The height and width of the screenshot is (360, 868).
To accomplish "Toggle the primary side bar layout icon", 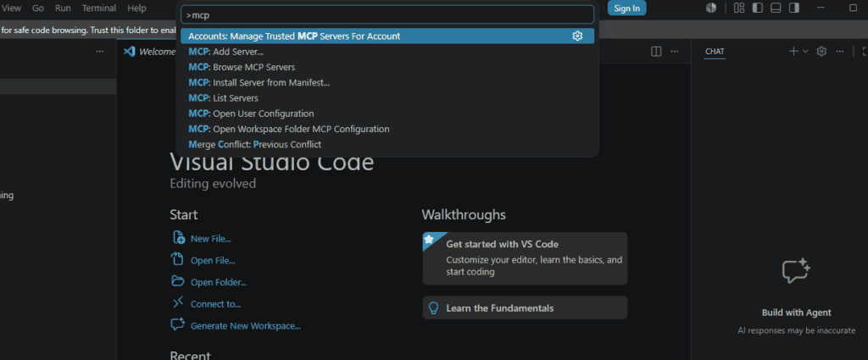I will (x=757, y=8).
